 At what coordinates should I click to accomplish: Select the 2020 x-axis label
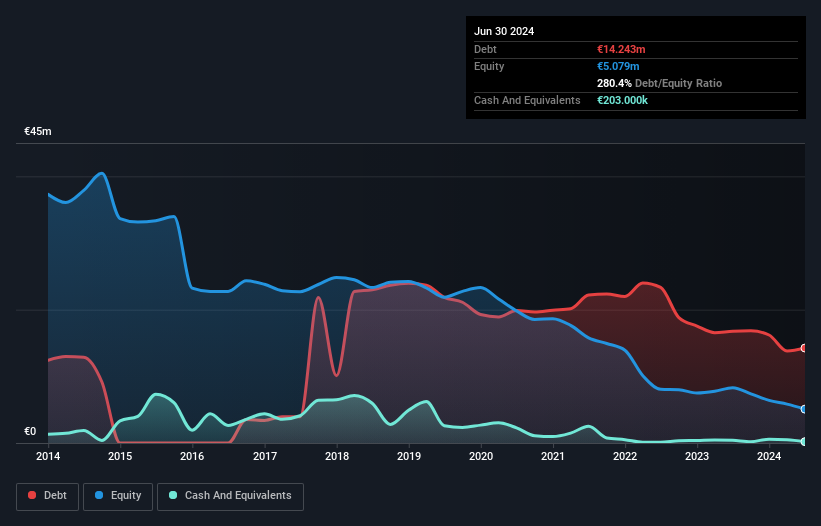point(481,456)
